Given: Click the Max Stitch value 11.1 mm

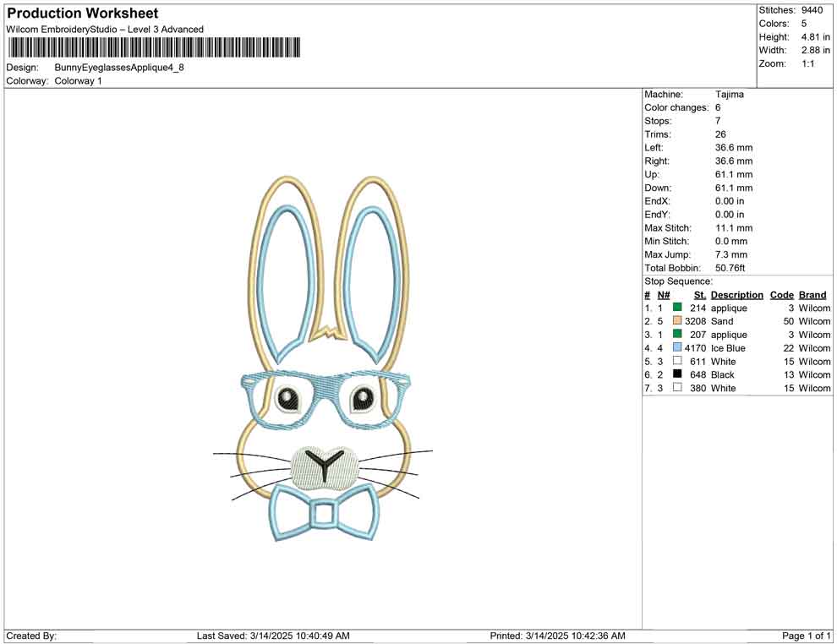Looking at the screenshot, I should click(x=734, y=228).
